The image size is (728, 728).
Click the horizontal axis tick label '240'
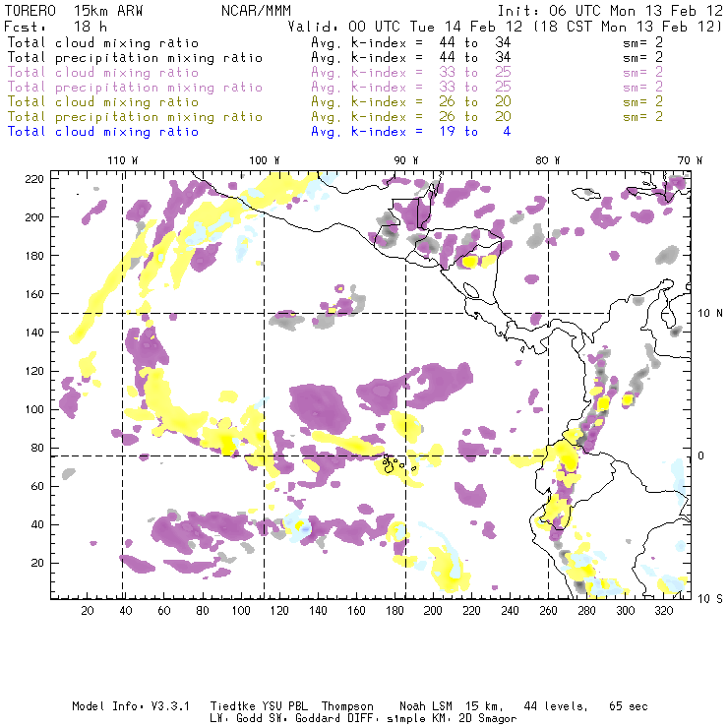coord(510,611)
